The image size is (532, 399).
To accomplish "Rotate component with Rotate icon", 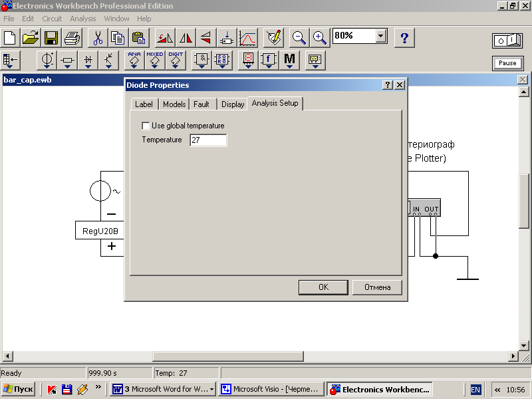I will tap(164, 38).
